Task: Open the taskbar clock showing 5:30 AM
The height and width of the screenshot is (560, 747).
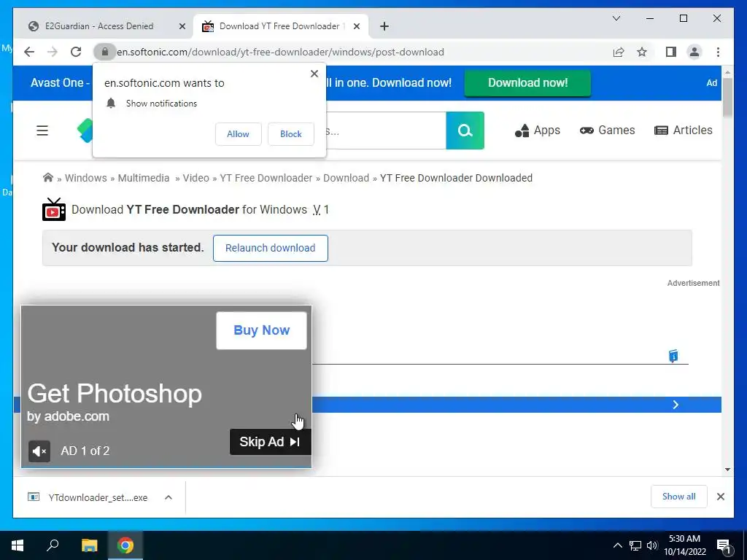Action: pos(684,545)
